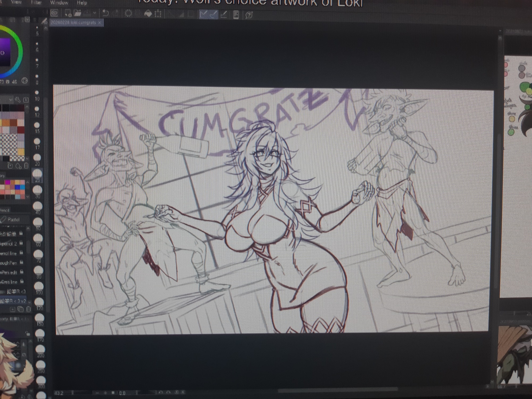Click the Fill bucket command icon
Image resolution: width=532 pixels, height=399 pixels.
(x=148, y=14)
